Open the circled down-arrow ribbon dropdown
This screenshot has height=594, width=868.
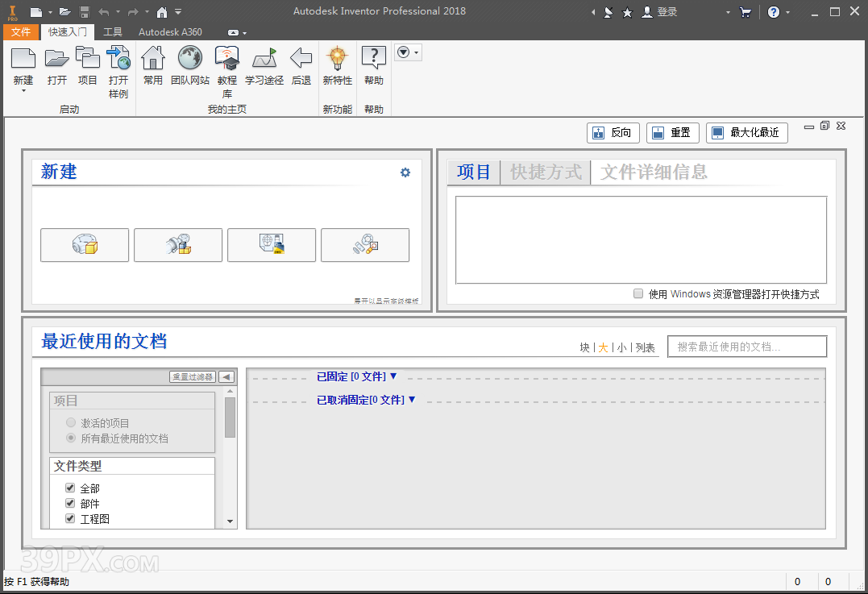click(x=409, y=52)
